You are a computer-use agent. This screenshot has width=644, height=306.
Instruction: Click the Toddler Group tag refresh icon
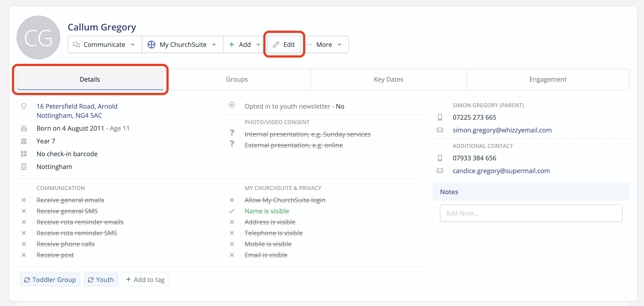point(27,280)
